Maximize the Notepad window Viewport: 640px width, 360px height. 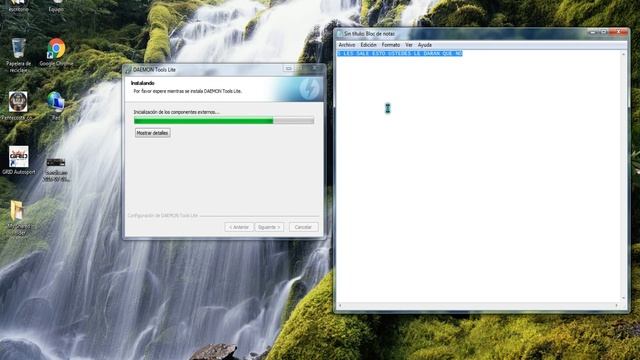pos(604,31)
